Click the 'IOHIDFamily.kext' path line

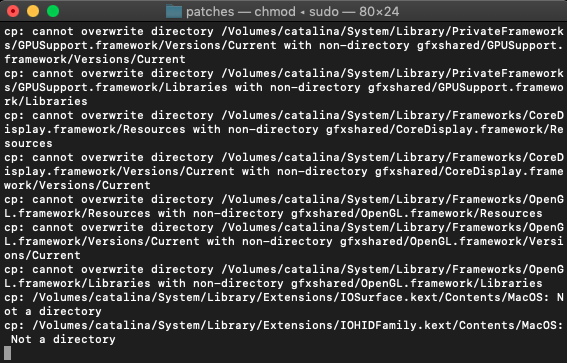coord(284,325)
